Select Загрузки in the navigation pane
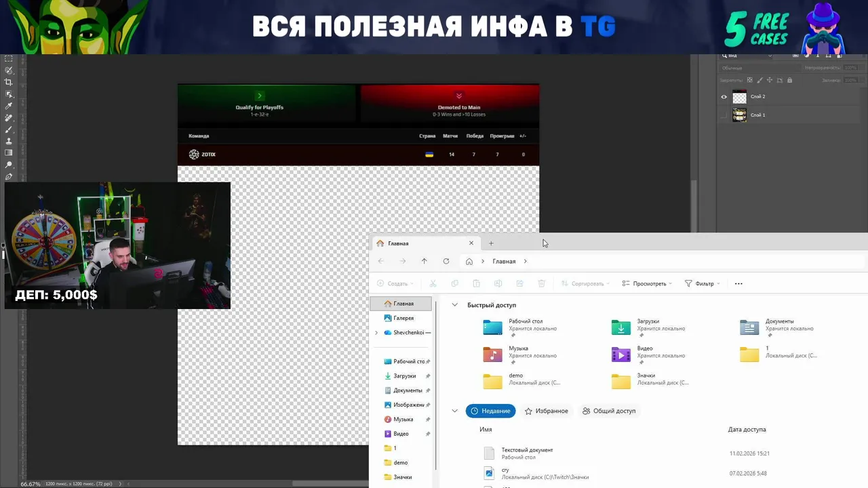The width and height of the screenshot is (868, 488). 402,376
